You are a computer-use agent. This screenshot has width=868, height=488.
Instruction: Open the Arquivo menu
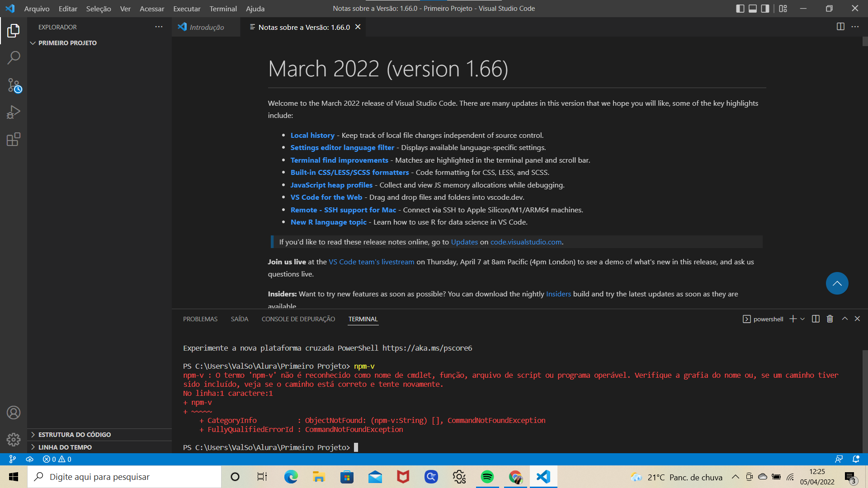tap(37, 9)
